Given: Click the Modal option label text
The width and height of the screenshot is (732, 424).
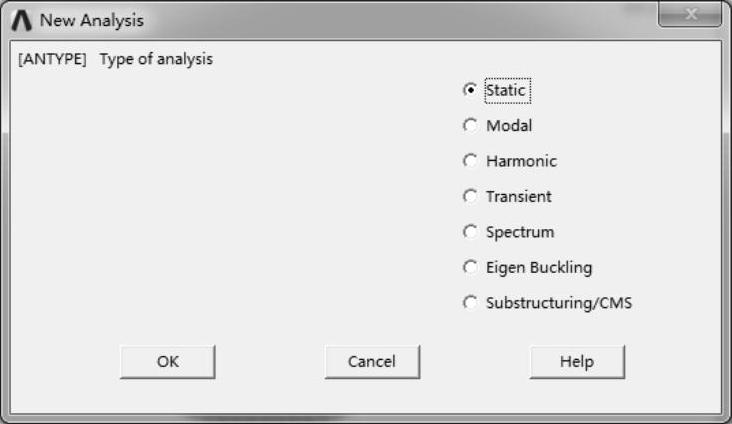Looking at the screenshot, I should click(x=509, y=126).
